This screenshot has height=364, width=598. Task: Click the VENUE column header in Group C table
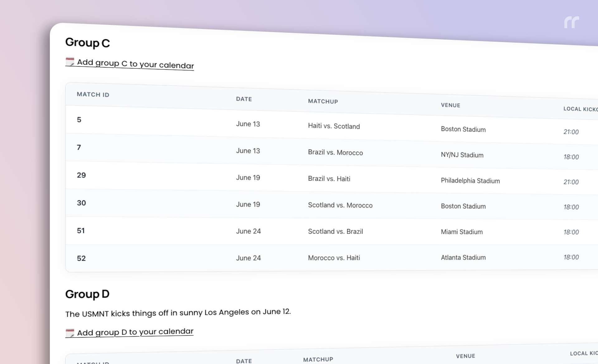(450, 105)
